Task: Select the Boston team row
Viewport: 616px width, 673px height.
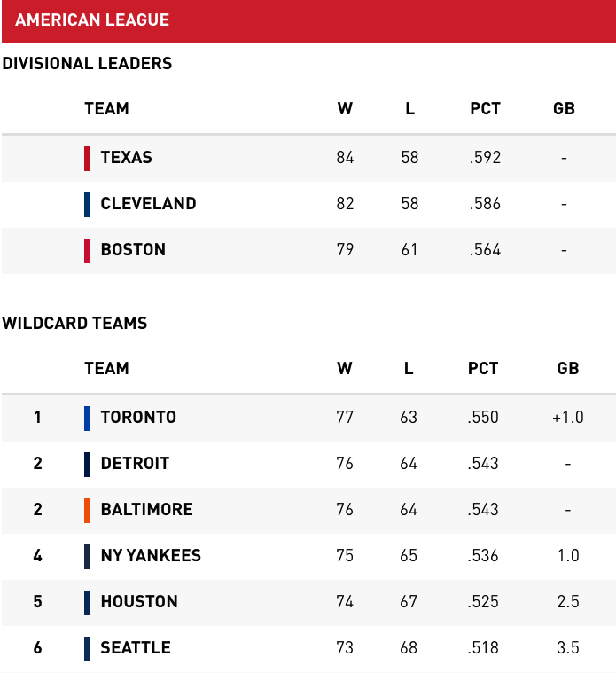Action: click(x=308, y=251)
